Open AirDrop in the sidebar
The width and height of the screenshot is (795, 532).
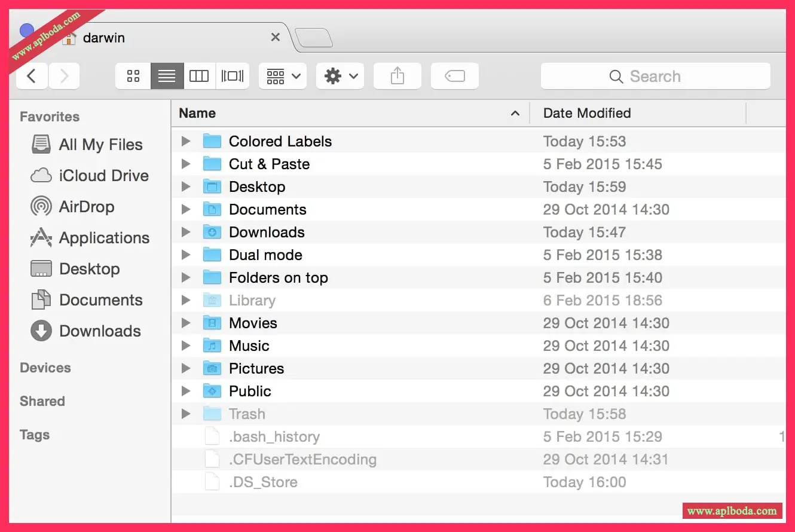[86, 207]
